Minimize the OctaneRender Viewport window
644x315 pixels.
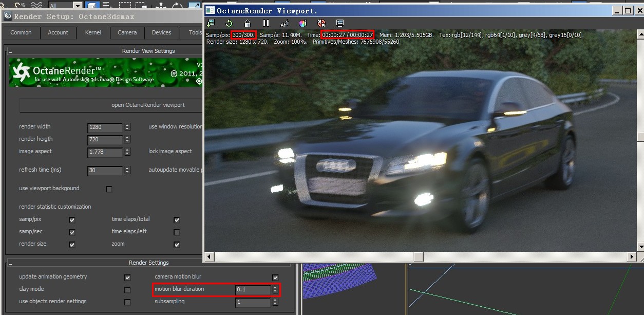click(618, 10)
